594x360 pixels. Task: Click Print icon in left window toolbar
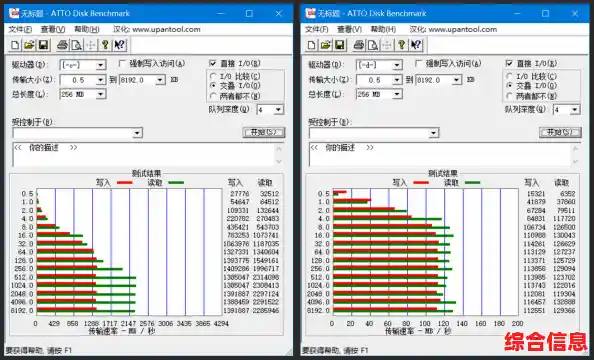point(62,45)
